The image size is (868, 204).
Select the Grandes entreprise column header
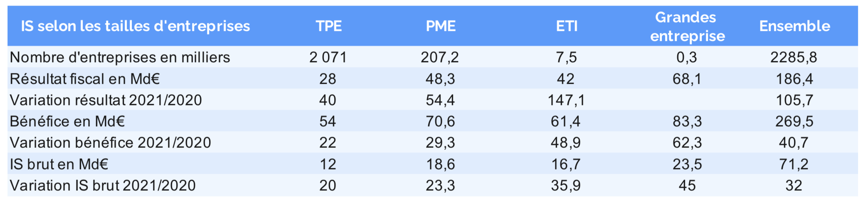(687, 27)
